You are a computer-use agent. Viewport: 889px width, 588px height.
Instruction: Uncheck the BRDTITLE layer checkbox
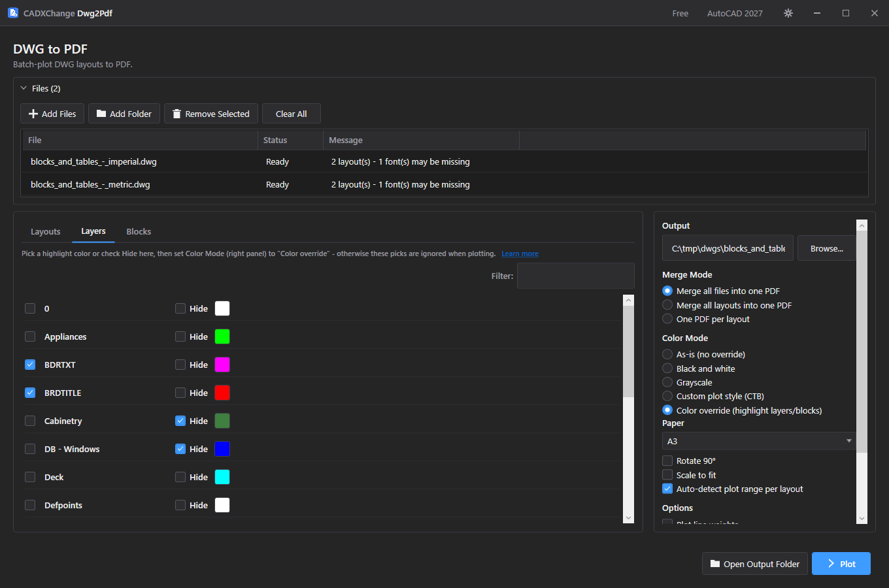coord(30,393)
